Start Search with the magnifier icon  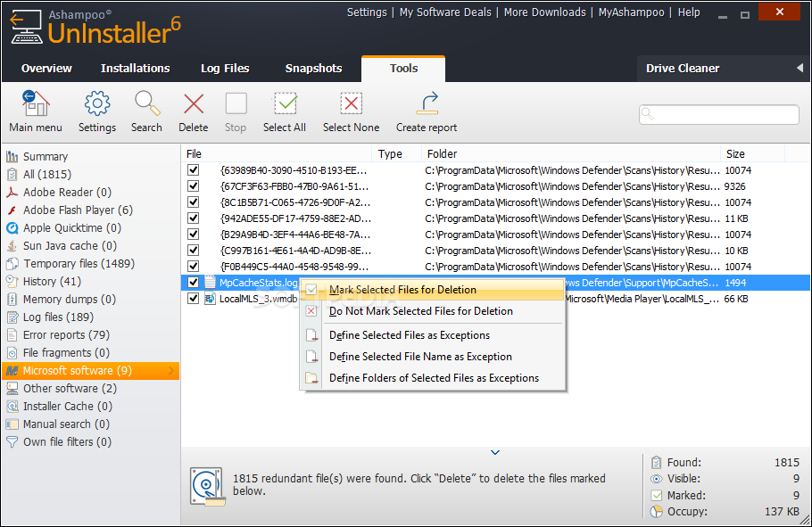coord(147,103)
